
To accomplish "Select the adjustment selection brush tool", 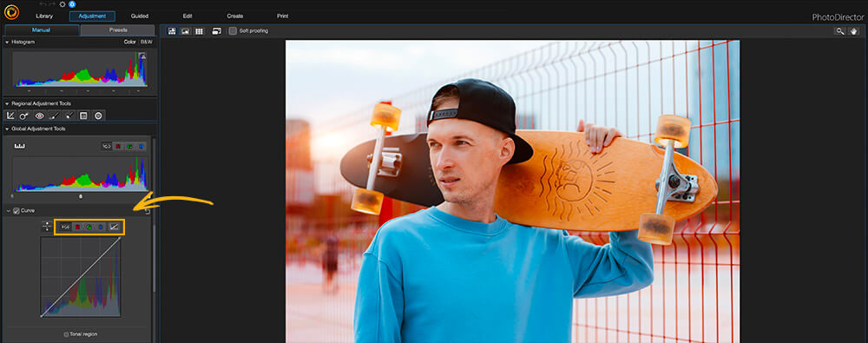I will (x=69, y=115).
